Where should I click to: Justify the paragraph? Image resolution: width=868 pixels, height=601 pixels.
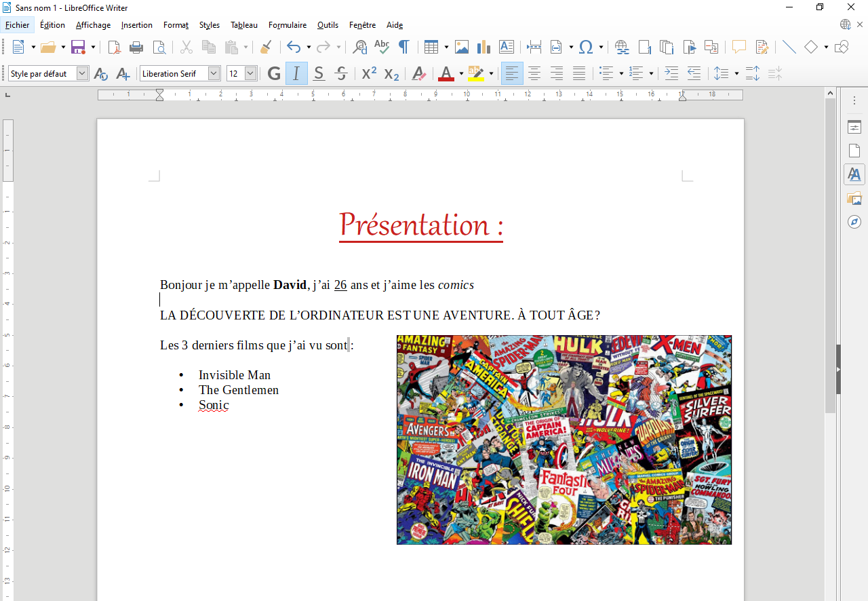(x=579, y=73)
